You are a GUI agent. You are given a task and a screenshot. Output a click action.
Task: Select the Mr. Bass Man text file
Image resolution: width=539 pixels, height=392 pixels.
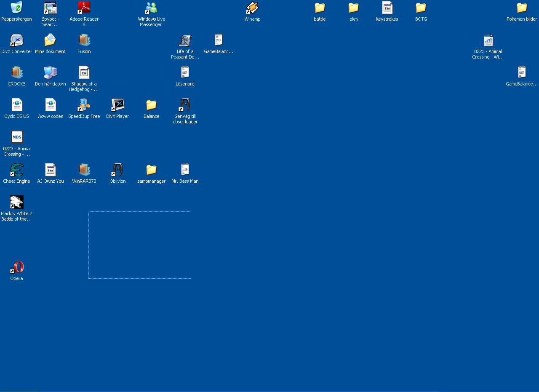click(x=185, y=170)
